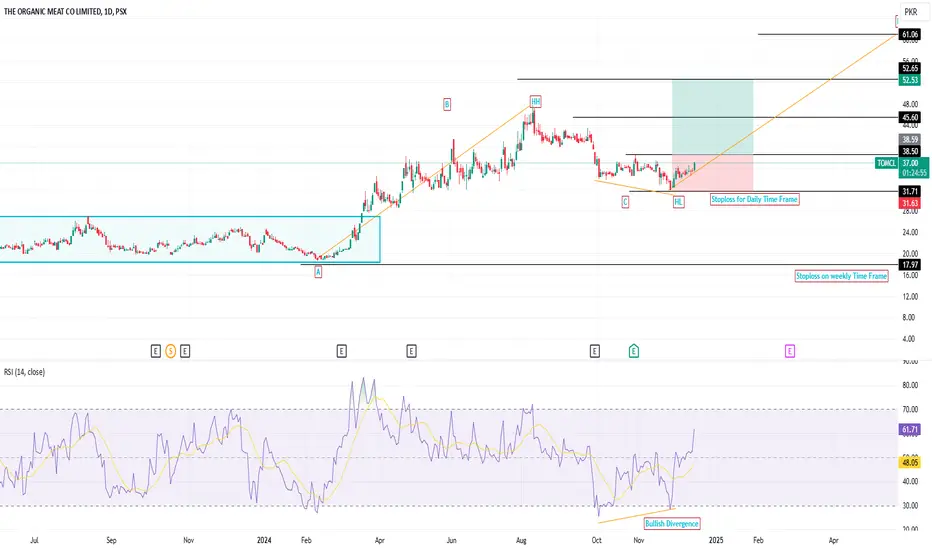This screenshot has width=932, height=550.
Task: Select the wave label B
Action: [x=447, y=105]
